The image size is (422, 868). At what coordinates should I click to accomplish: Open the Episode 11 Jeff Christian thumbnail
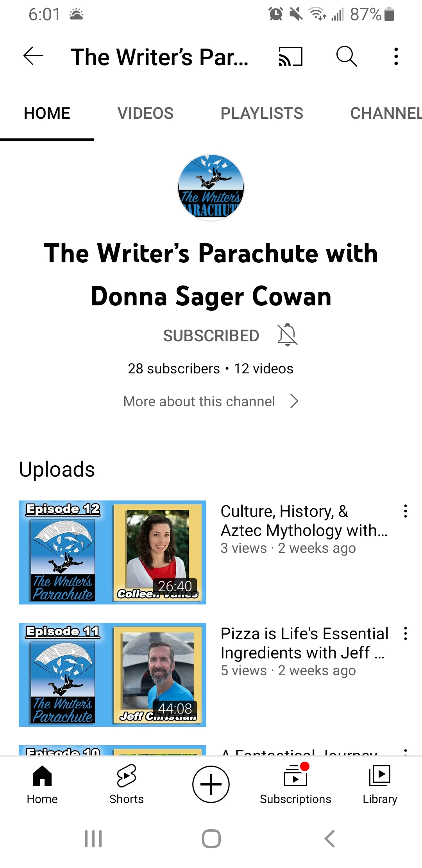tap(113, 675)
